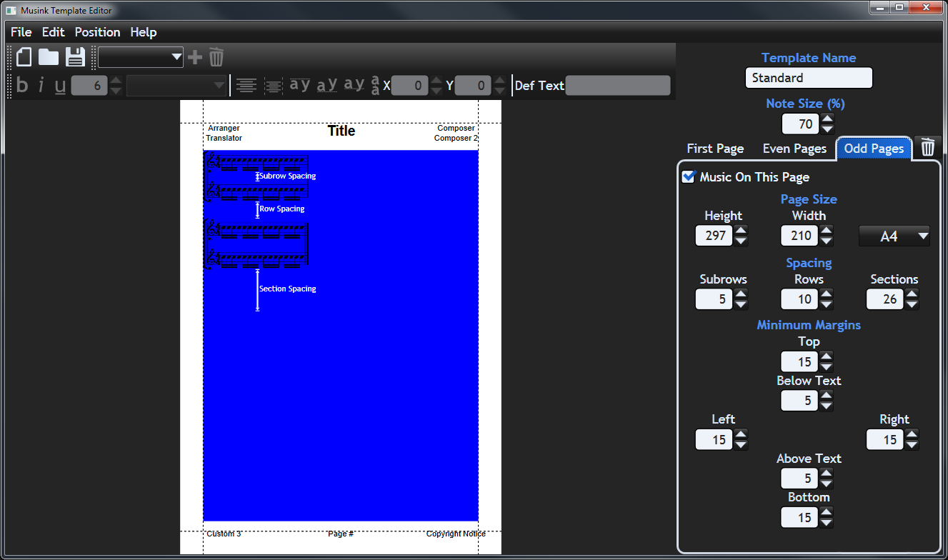
Task: Expand the dropdown next to the save icon
Action: tap(176, 57)
